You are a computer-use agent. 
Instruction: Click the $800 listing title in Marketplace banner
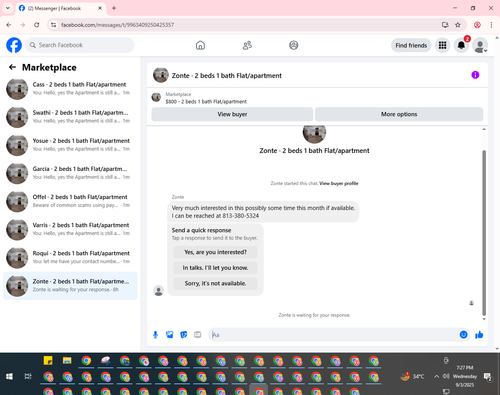[x=206, y=102]
